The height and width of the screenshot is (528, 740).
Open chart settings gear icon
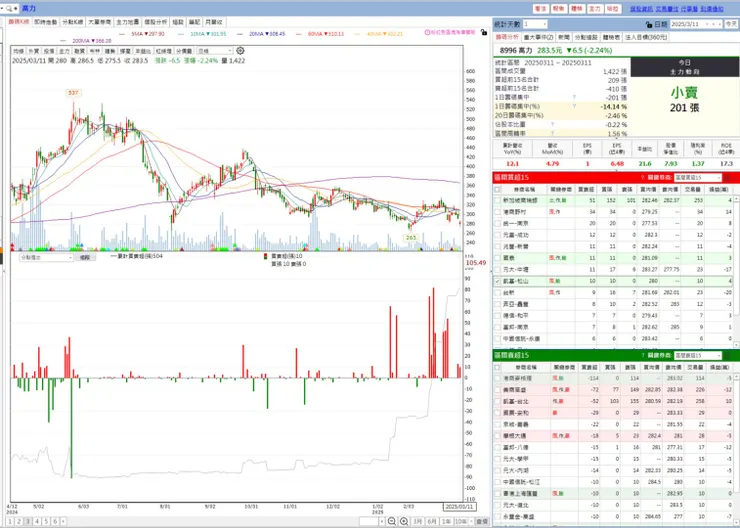pyautogui.click(x=240, y=50)
